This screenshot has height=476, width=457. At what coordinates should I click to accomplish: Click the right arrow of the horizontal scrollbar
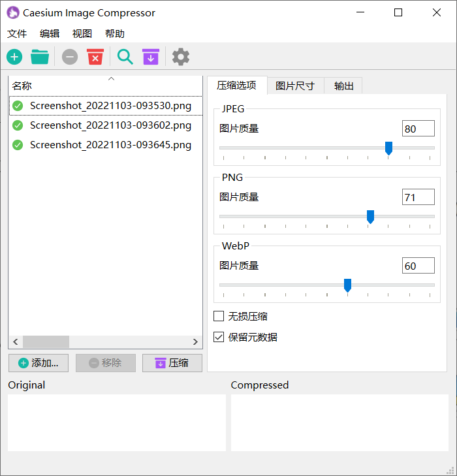(x=195, y=342)
